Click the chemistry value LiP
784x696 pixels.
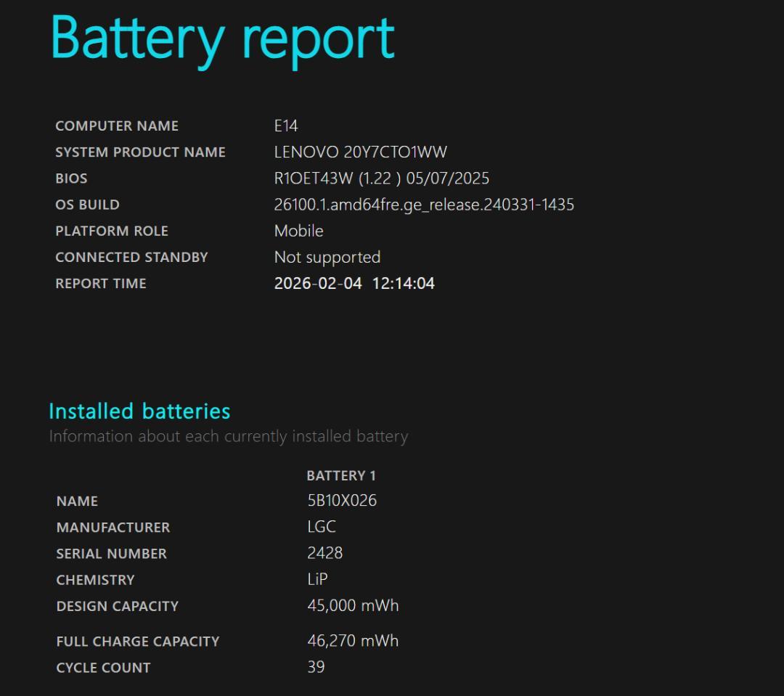tap(317, 579)
